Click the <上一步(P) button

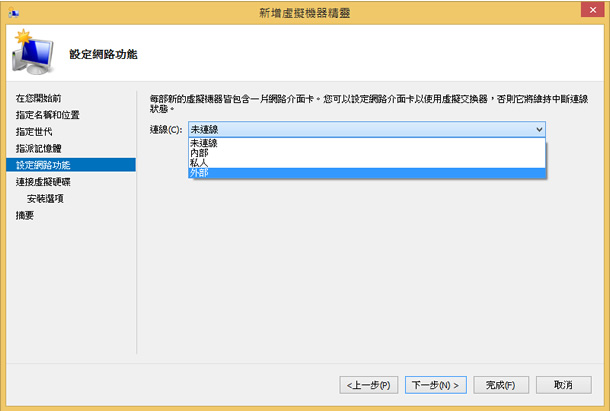pyautogui.click(x=368, y=385)
